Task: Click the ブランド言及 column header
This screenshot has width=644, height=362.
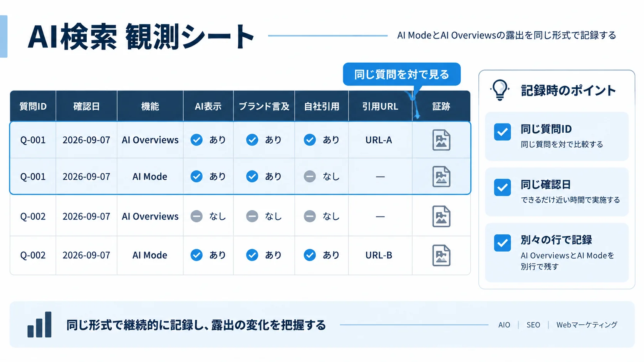Action: pyautogui.click(x=264, y=107)
